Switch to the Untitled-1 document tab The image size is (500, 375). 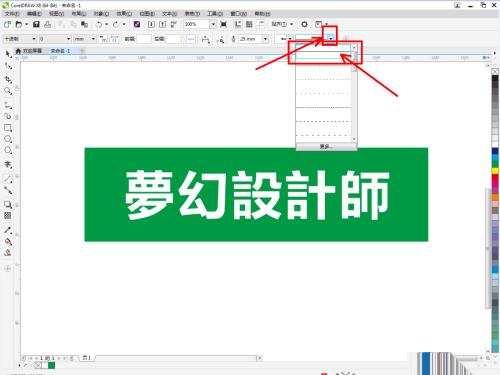[x=60, y=51]
